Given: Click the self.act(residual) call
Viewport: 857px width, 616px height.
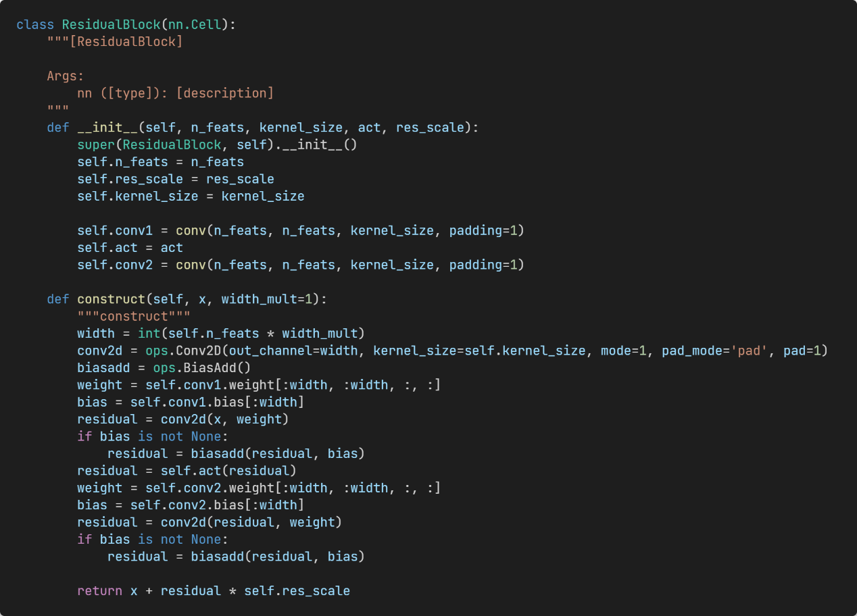Looking at the screenshot, I should pyautogui.click(x=228, y=470).
